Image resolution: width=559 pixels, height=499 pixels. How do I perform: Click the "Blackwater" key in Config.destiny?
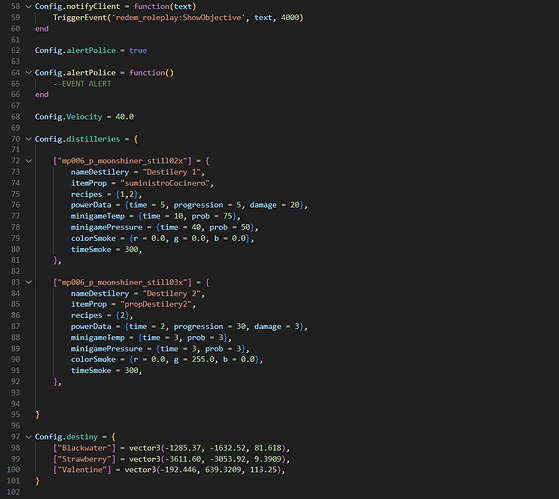click(x=84, y=448)
